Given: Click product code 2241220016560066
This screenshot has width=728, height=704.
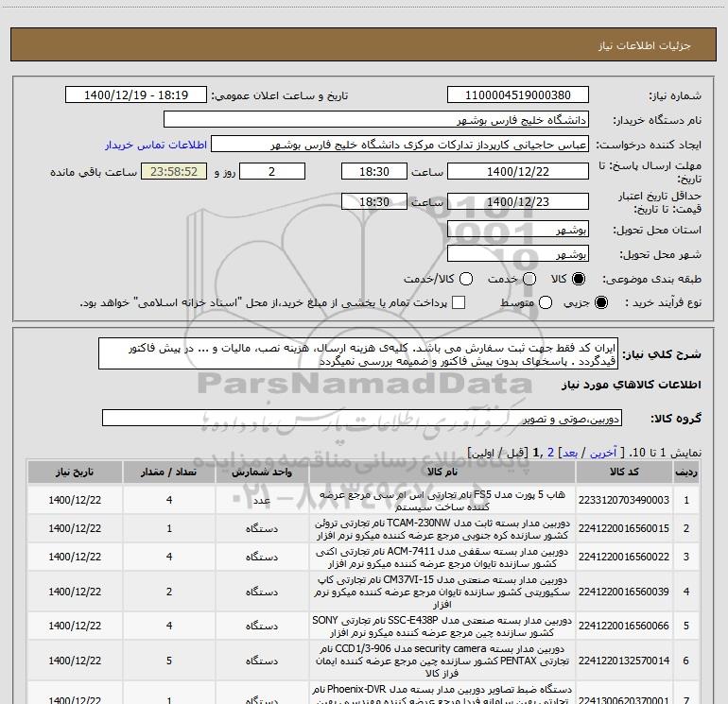Looking at the screenshot, I should coord(624,626).
